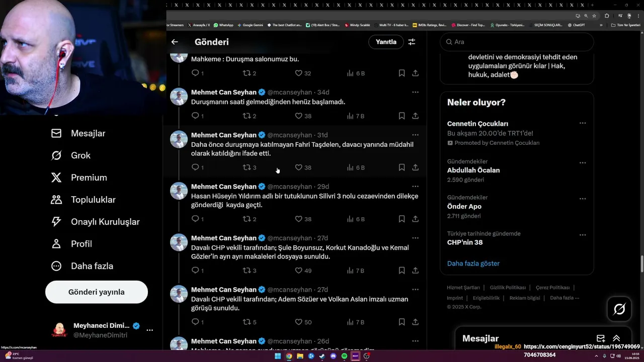Share the Adem Sözüer uzman görüşü post
This screenshot has width=644, height=362.
415,322
